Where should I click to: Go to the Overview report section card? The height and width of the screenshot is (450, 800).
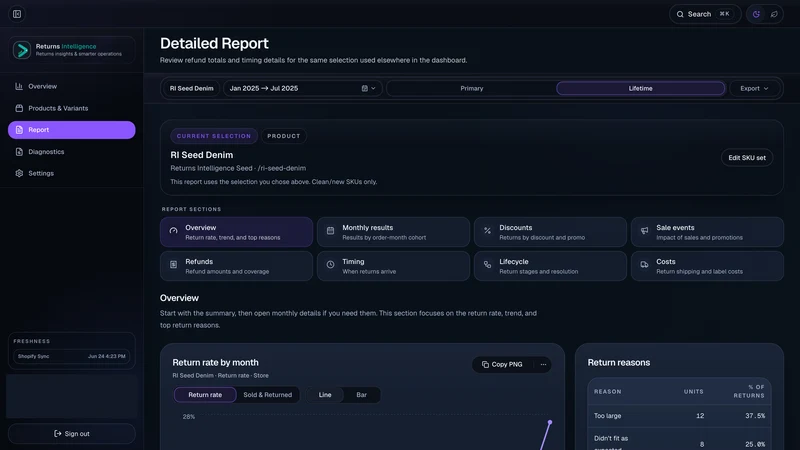(x=236, y=232)
